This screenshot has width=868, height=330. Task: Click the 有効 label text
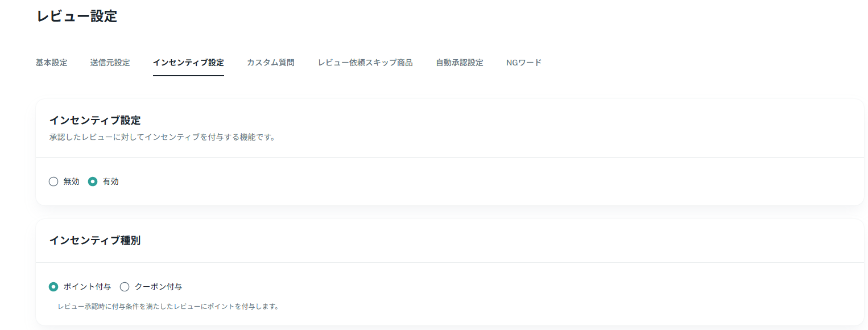click(x=111, y=181)
